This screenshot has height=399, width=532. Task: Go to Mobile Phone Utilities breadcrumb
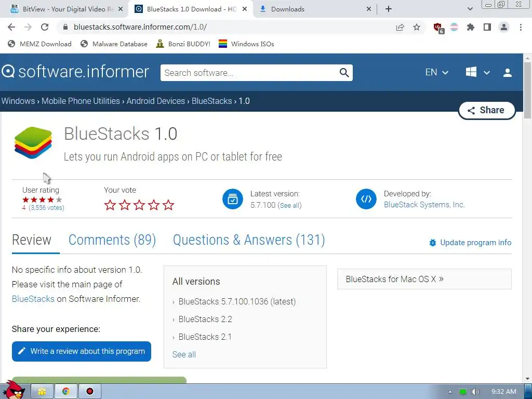(x=81, y=101)
